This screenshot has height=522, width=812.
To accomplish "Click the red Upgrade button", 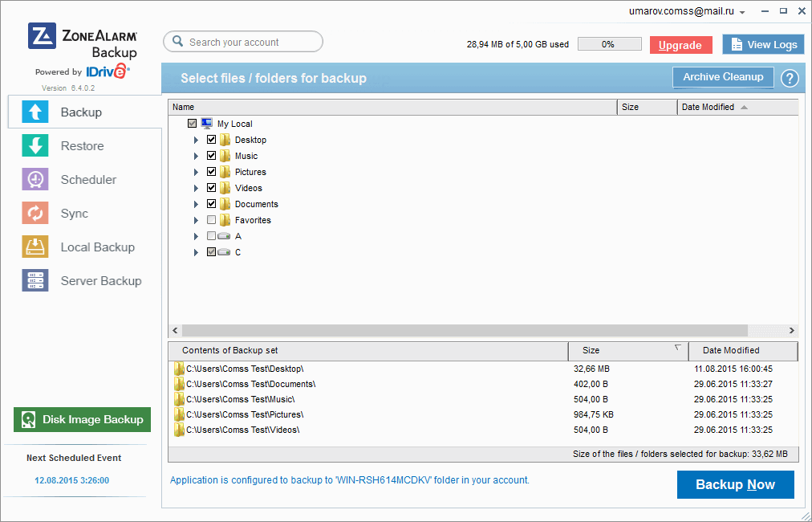I will coord(681,45).
